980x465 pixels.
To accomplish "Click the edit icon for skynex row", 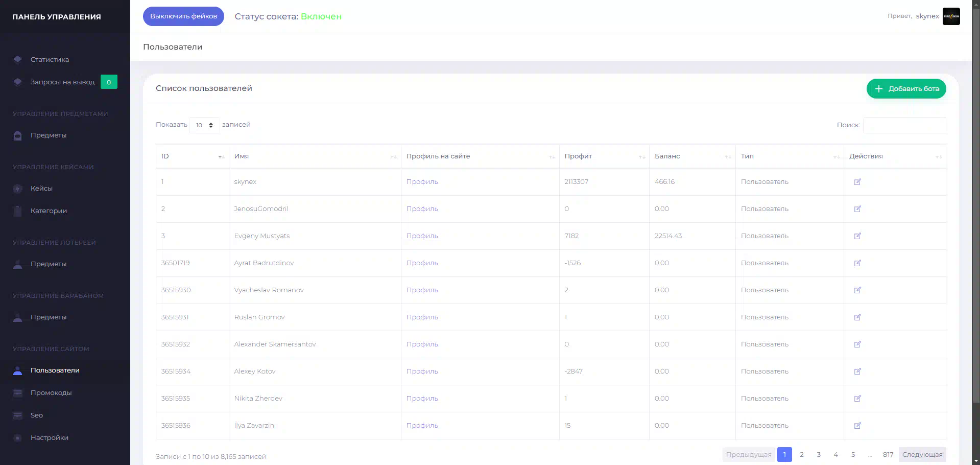I will tap(857, 182).
